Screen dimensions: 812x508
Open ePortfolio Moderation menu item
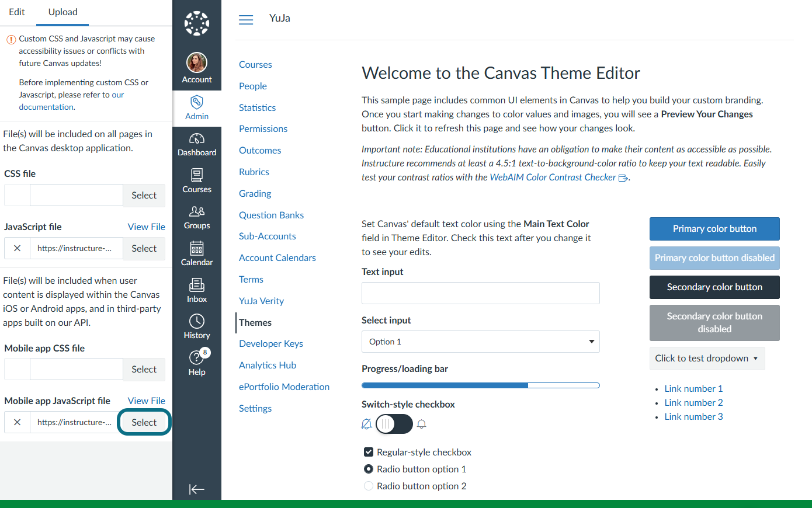(284, 387)
